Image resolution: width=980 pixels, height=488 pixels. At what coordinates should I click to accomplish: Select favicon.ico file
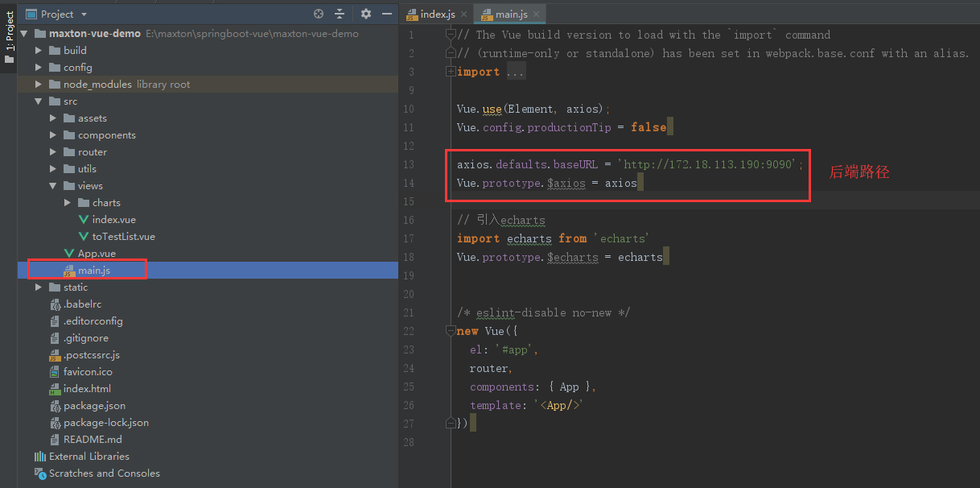[x=88, y=372]
